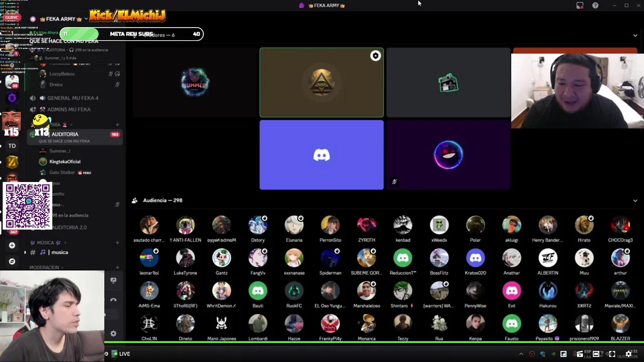Click audience member Hakurou avatar
This screenshot has width=644, height=362.
tap(547, 291)
